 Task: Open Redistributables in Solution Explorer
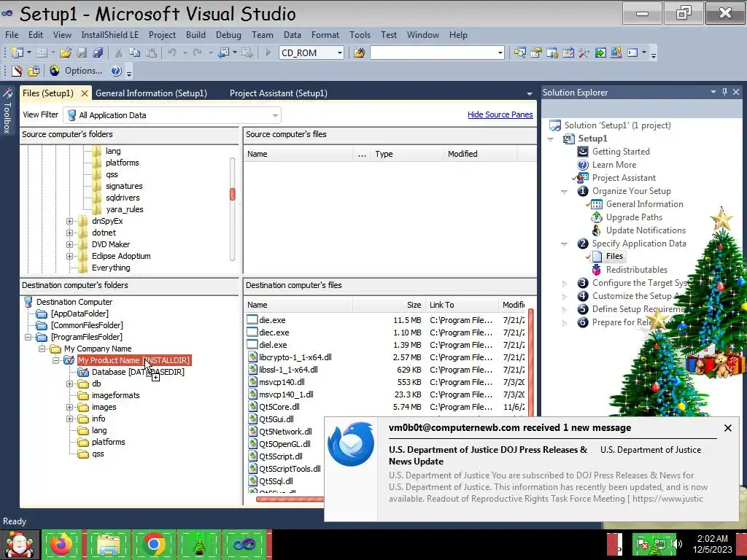pos(636,270)
